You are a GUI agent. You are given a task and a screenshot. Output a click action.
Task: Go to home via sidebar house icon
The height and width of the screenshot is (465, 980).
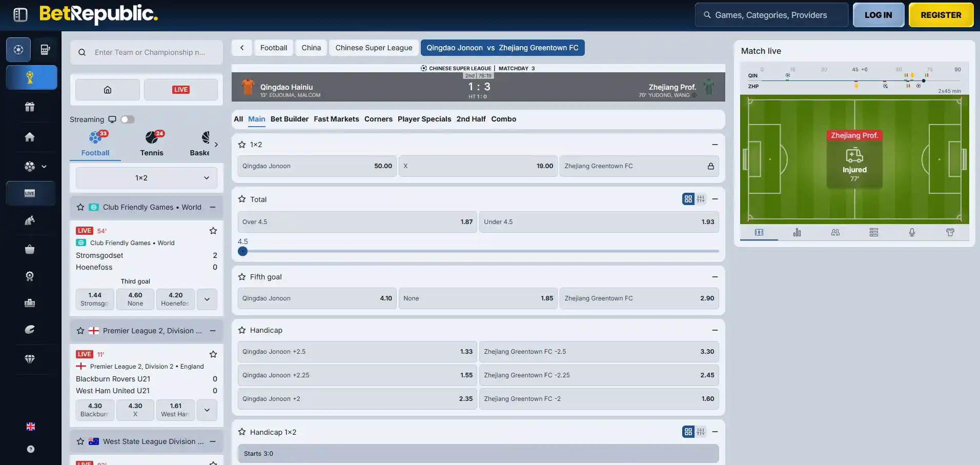(x=30, y=137)
